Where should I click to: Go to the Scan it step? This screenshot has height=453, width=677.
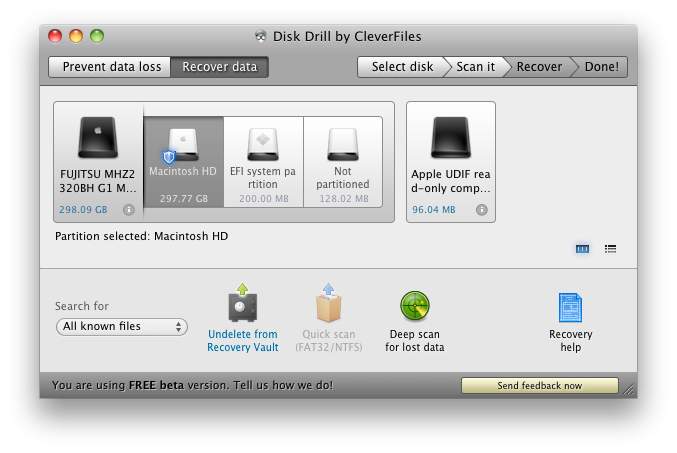[475, 67]
